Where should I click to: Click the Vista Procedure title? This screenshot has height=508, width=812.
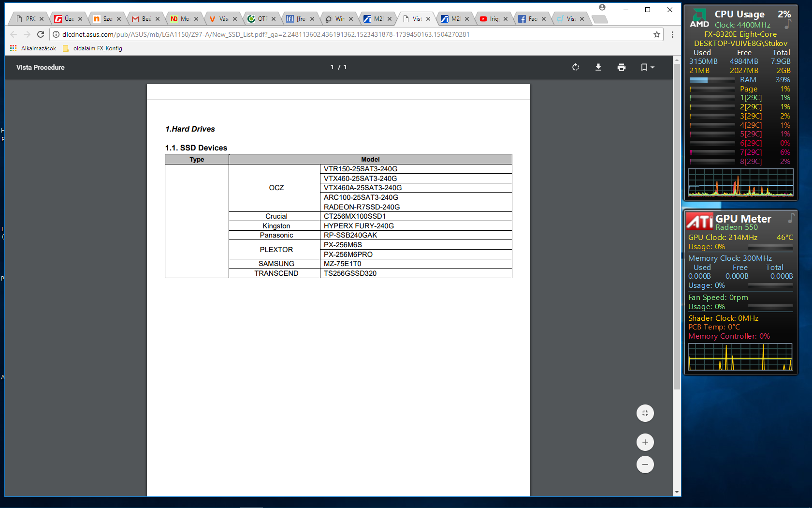click(x=40, y=67)
